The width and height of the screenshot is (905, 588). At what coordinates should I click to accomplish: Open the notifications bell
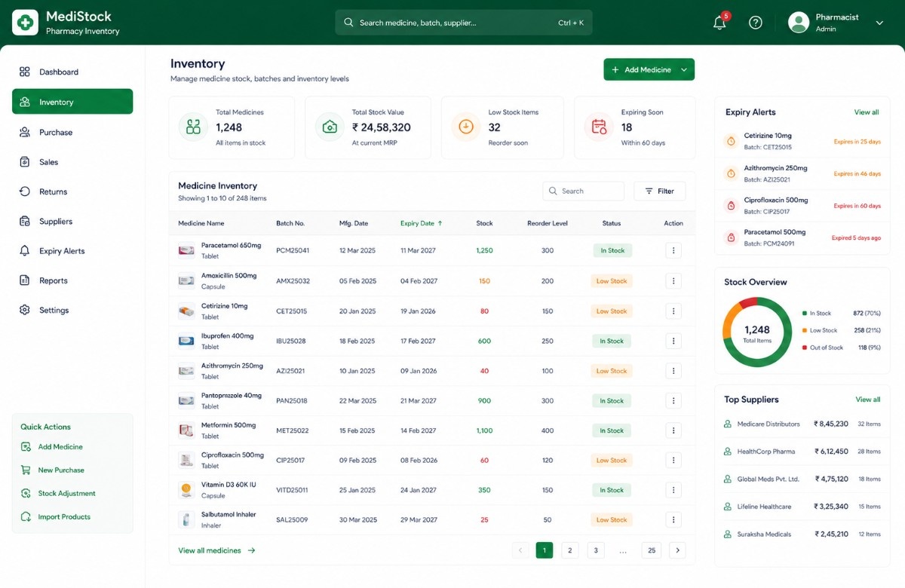coord(719,23)
